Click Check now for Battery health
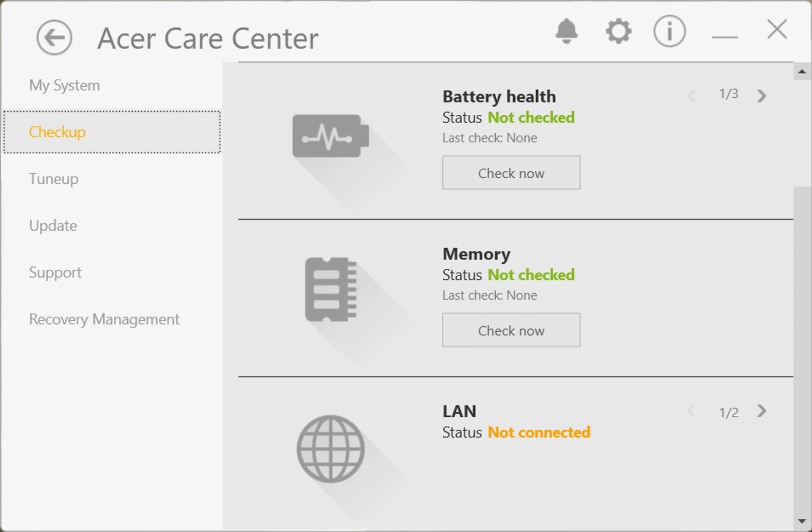812x532 pixels. (x=511, y=173)
